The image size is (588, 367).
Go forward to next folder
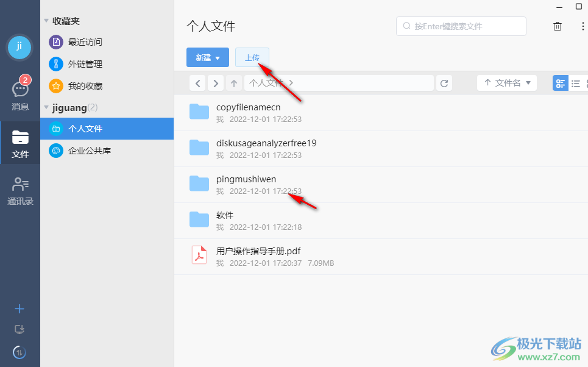pyautogui.click(x=216, y=83)
